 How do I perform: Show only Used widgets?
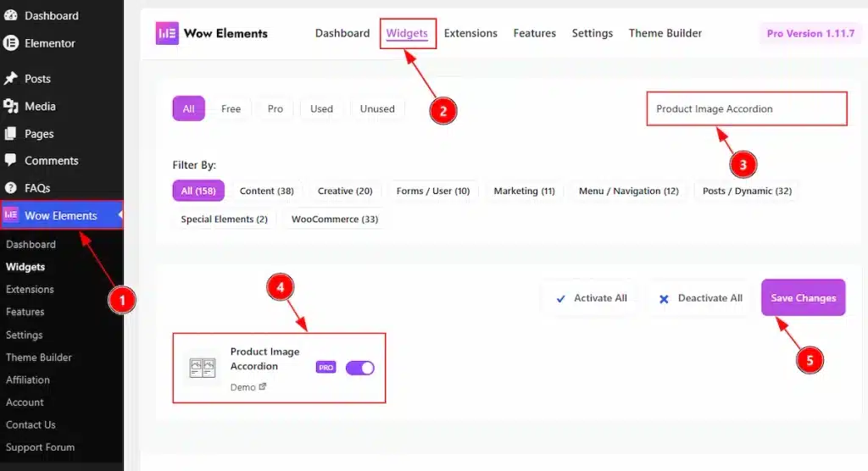coord(321,108)
